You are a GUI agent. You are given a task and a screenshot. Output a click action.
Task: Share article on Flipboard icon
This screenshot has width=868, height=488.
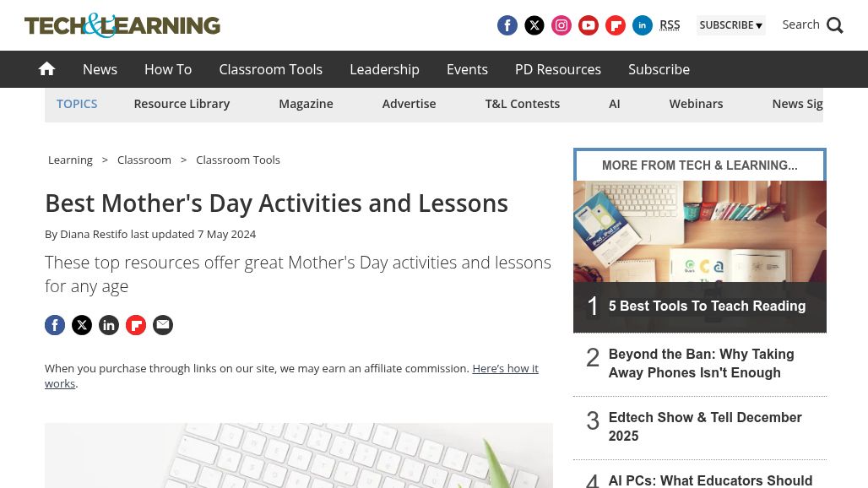point(136,325)
